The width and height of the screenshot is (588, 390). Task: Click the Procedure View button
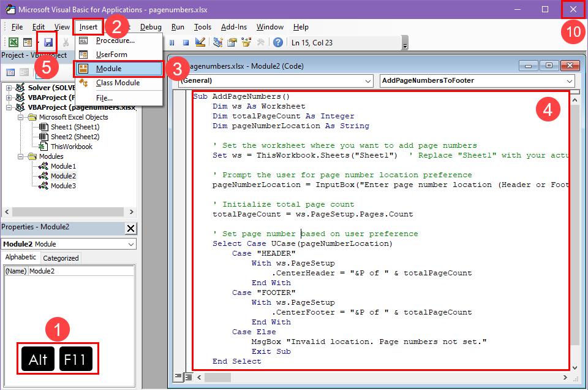[x=178, y=377]
